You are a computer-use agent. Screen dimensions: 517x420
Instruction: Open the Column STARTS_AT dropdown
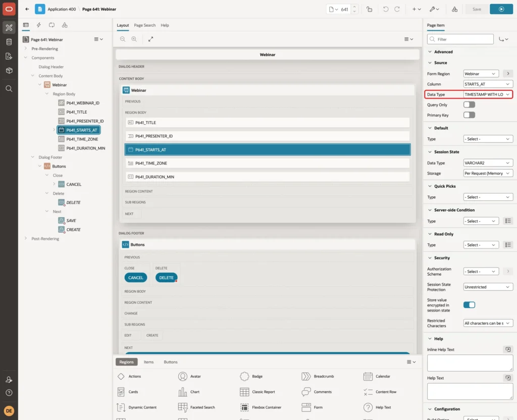(x=488, y=84)
